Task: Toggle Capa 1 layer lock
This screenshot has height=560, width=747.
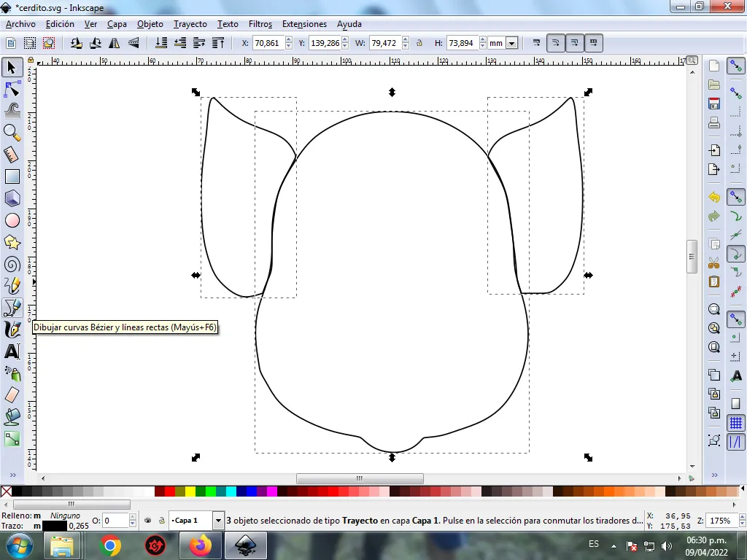Action: pos(161,521)
